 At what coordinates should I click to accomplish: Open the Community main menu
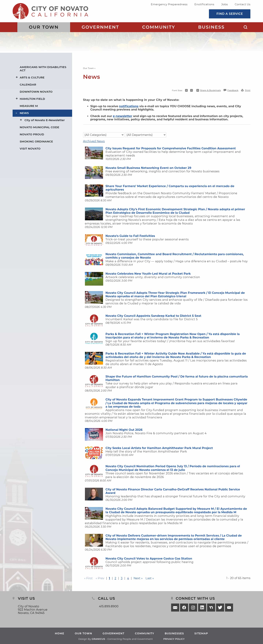tap(158, 27)
